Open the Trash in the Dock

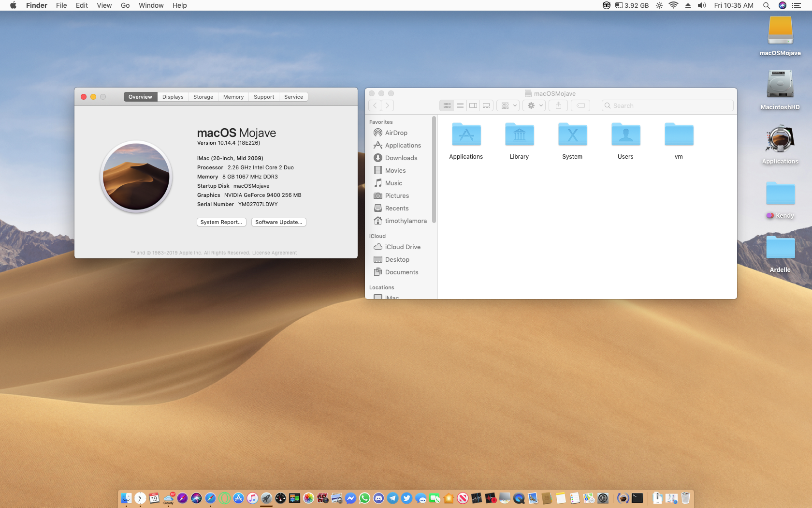(x=685, y=498)
